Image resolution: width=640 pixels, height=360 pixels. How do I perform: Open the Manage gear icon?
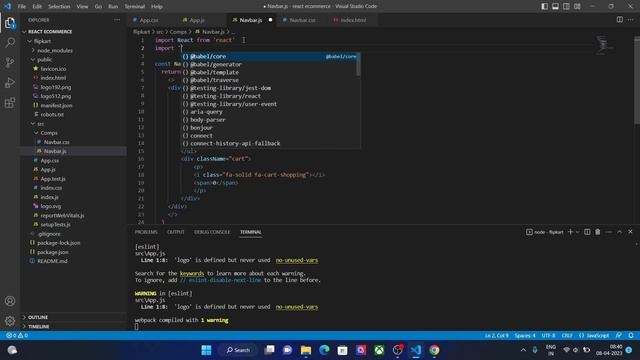pos(10,321)
